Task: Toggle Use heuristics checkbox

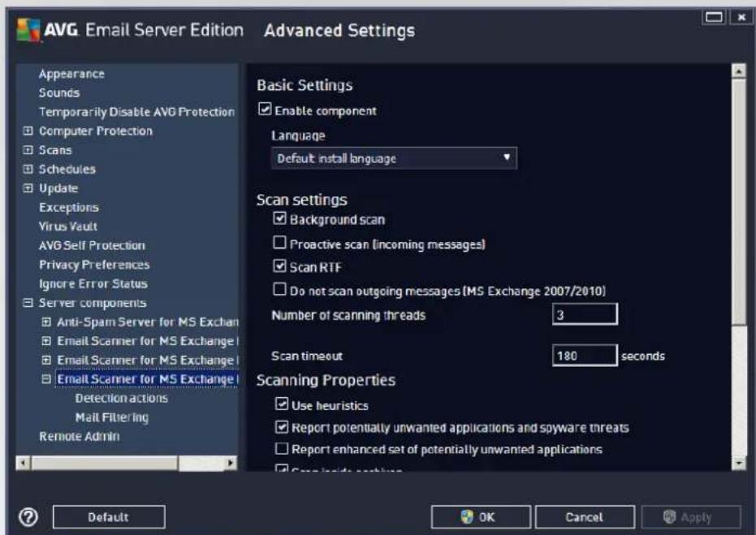Action: pos(282,404)
